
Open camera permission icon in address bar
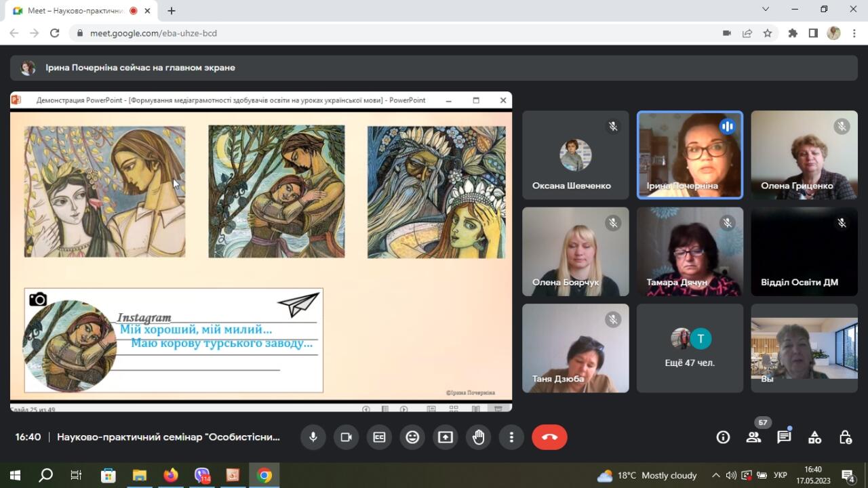point(727,33)
